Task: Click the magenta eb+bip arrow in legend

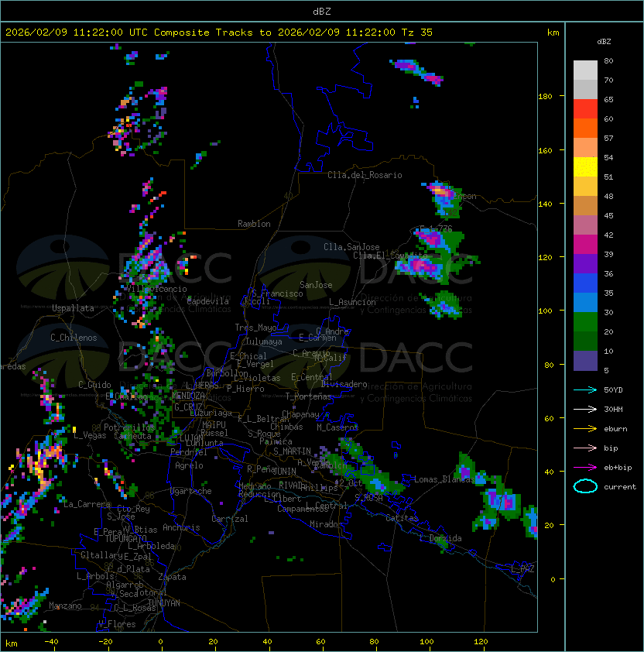Action: coord(585,468)
